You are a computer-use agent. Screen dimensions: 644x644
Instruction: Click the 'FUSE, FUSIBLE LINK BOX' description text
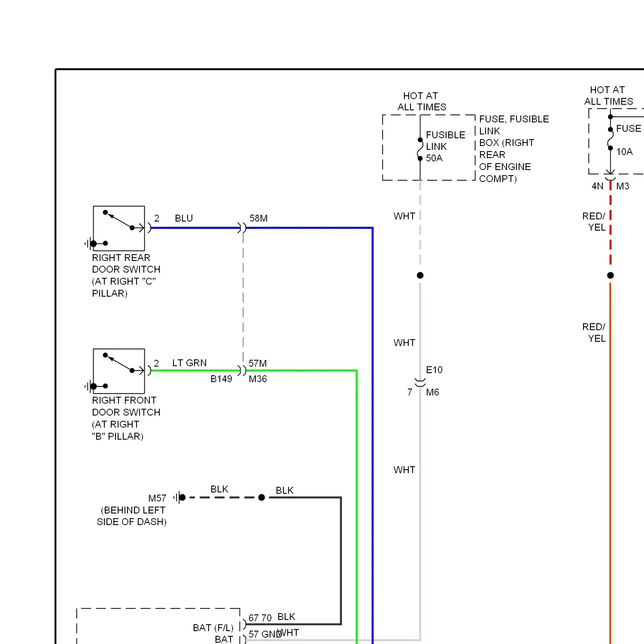514,149
